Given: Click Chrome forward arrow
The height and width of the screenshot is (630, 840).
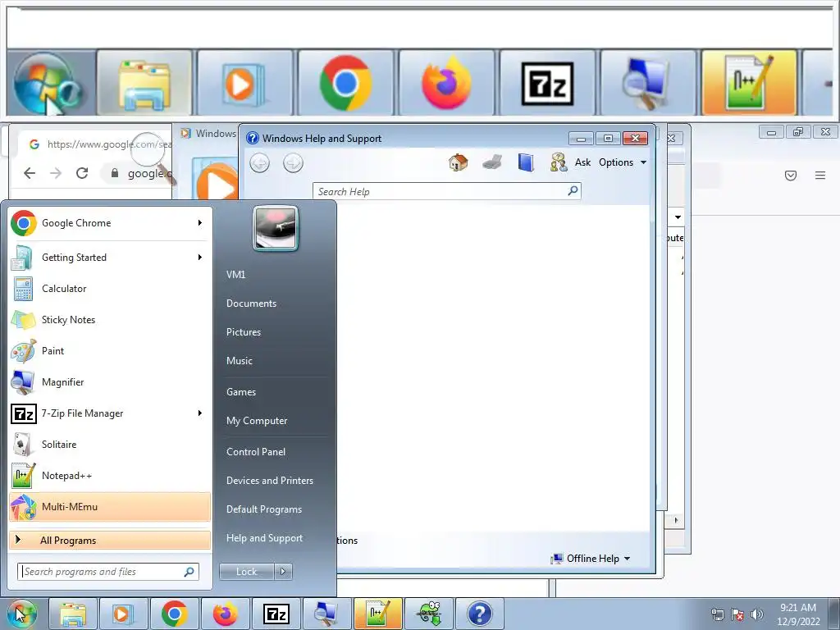Looking at the screenshot, I should point(56,173).
